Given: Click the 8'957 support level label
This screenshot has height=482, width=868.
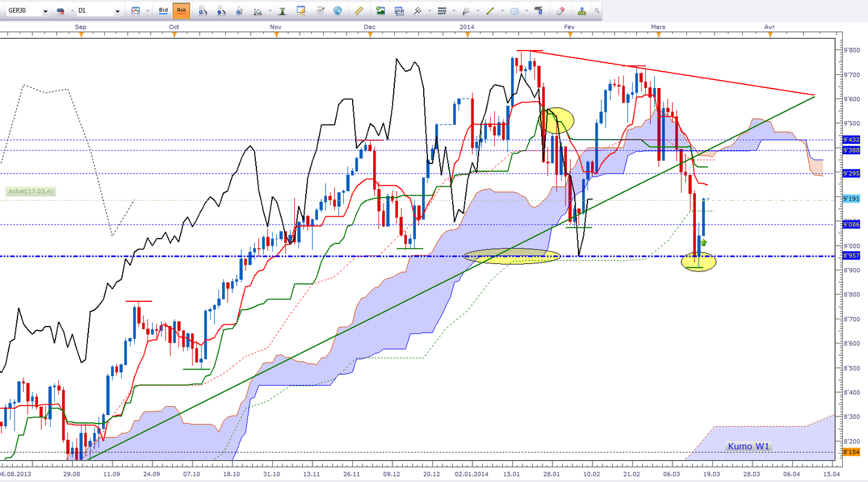Looking at the screenshot, I should 851,256.
